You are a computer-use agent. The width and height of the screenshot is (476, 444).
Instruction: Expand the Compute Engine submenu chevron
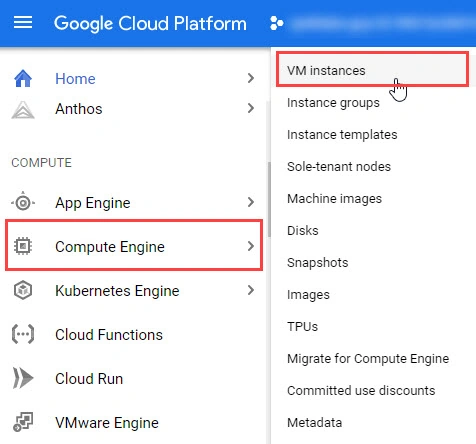point(251,246)
